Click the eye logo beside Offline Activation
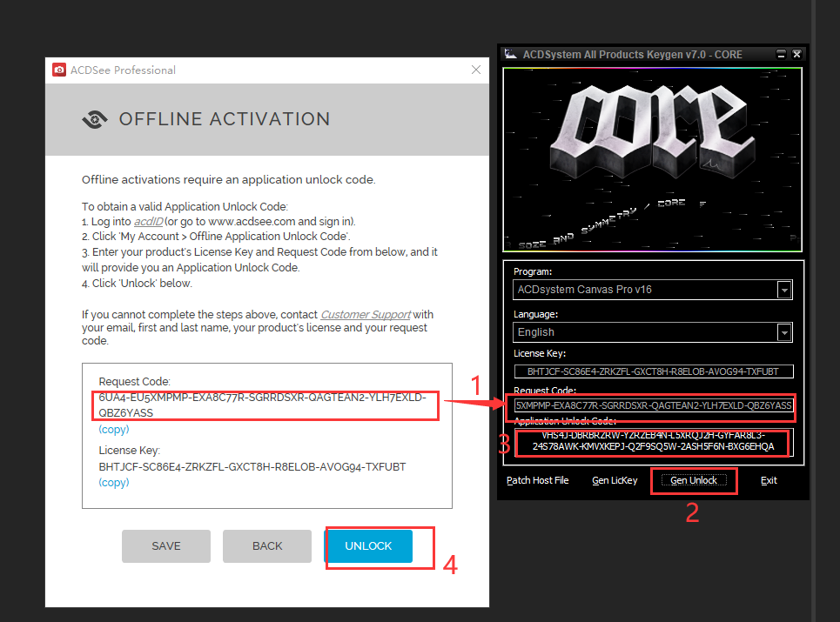Viewport: 840px width, 622px height. [x=95, y=119]
